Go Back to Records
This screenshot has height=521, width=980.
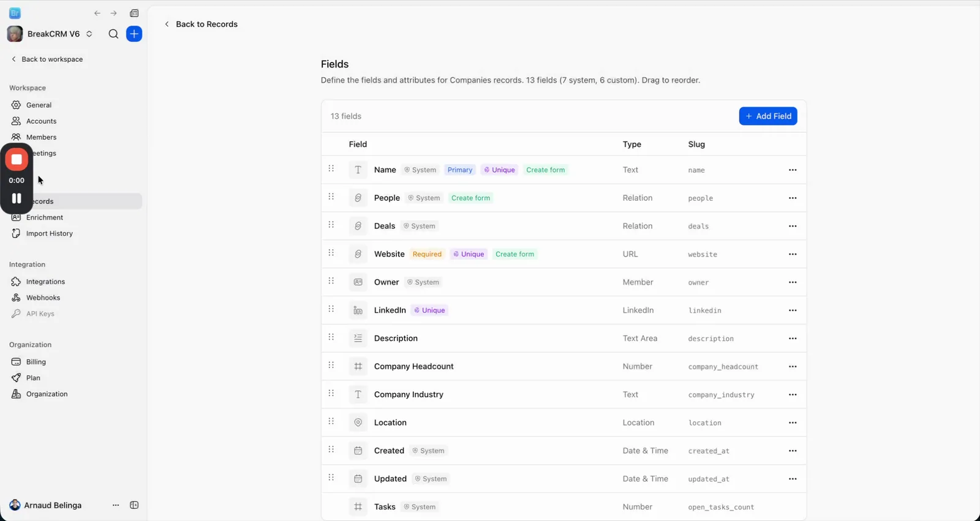(201, 24)
